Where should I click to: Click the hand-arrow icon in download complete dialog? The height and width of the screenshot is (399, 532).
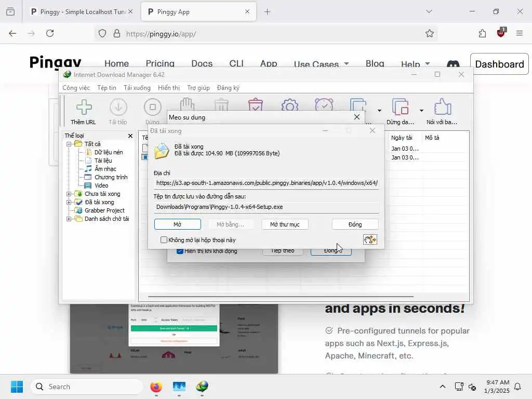(x=370, y=240)
